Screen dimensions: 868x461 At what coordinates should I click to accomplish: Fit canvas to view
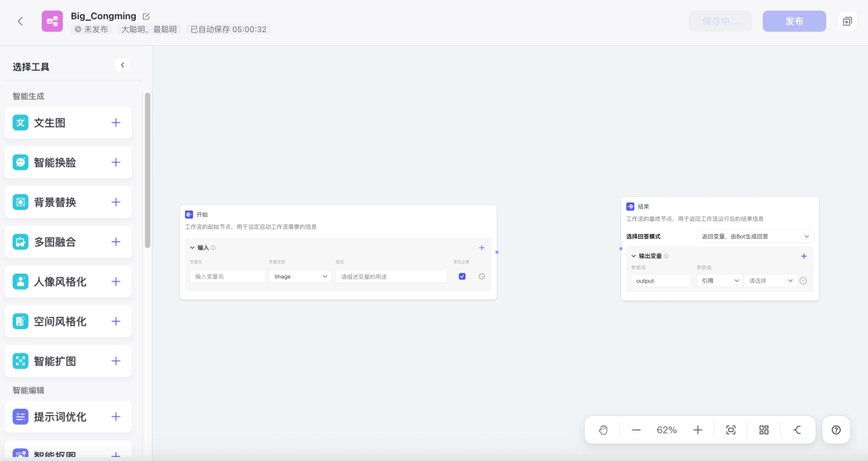(731, 430)
